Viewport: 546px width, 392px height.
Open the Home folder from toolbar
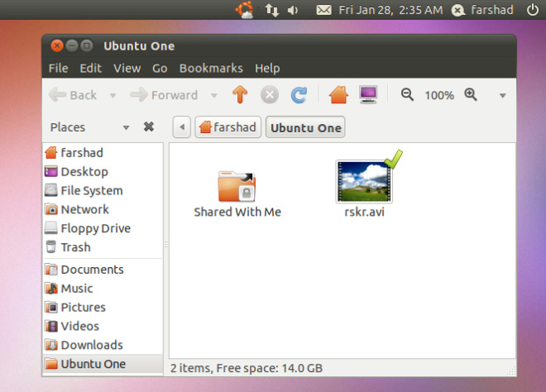point(338,94)
